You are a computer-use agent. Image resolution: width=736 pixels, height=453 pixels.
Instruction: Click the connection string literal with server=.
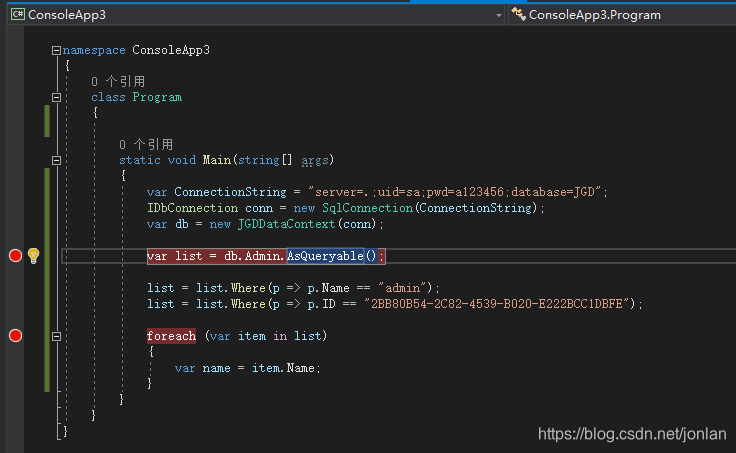click(455, 192)
